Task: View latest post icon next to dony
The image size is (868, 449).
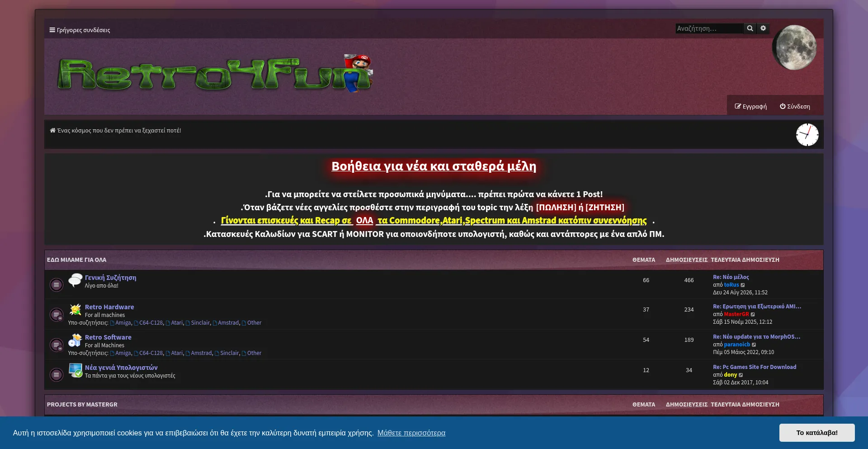Action: (741, 375)
